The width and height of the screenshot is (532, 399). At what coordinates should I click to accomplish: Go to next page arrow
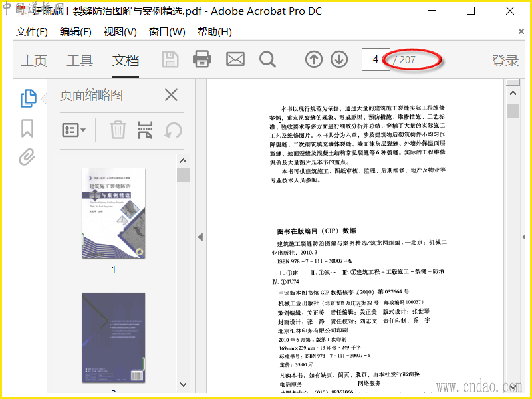pyautogui.click(x=339, y=59)
